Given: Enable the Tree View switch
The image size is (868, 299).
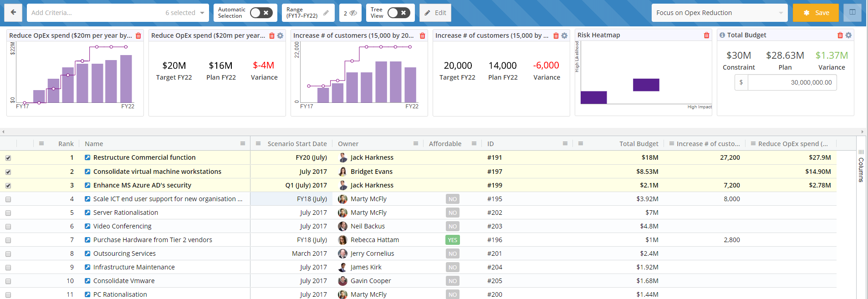Looking at the screenshot, I should coord(398,13).
